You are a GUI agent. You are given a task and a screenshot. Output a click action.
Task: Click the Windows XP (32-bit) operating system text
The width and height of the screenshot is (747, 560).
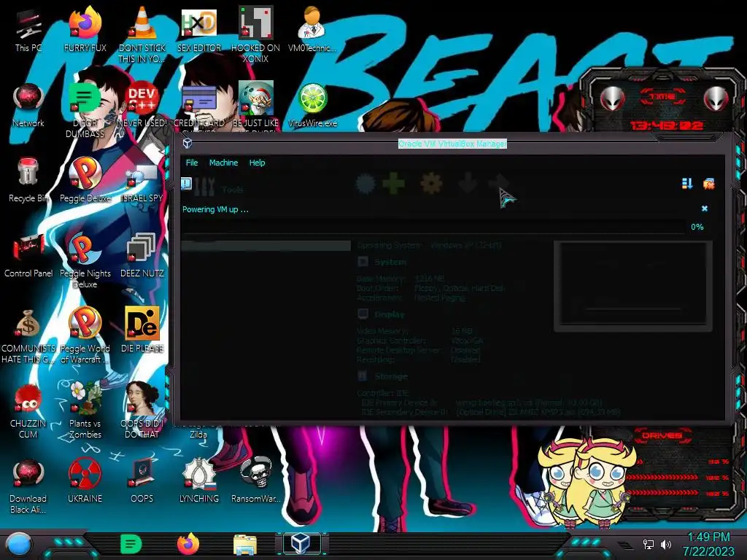(466, 246)
